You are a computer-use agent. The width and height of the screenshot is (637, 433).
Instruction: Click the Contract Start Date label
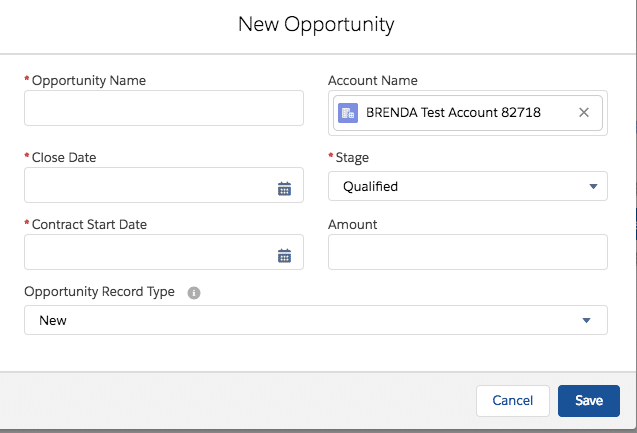pyautogui.click(x=89, y=225)
